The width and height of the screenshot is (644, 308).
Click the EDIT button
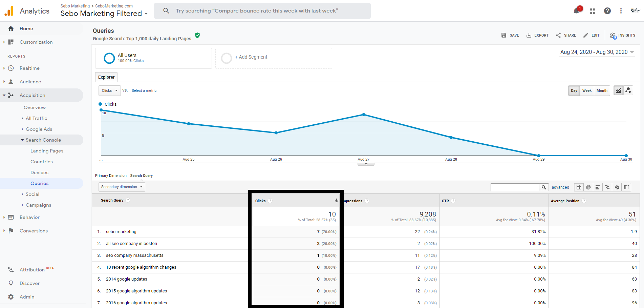click(591, 35)
